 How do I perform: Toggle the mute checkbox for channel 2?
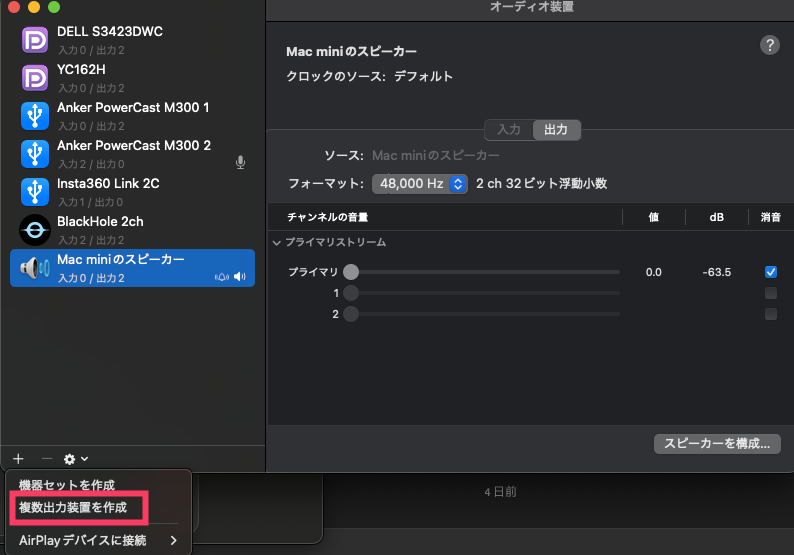click(771, 314)
